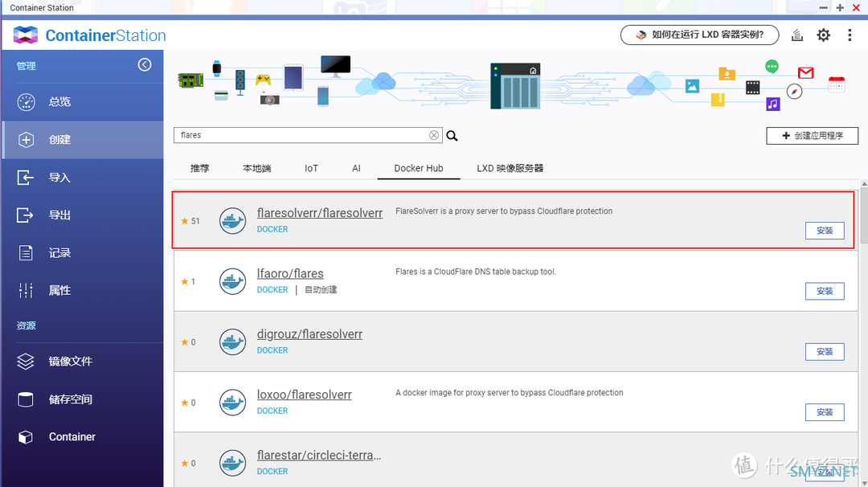Open the Export (导出) section
The image size is (868, 487).
(83, 215)
